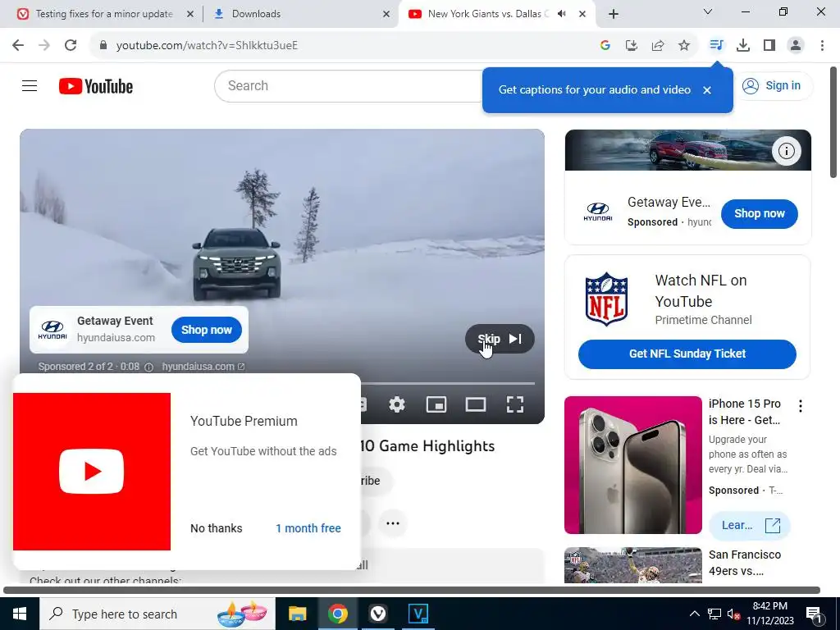This screenshot has width=840, height=630.
Task: Click the info icon beside Sponsored 2 of 2
Action: pos(149,367)
